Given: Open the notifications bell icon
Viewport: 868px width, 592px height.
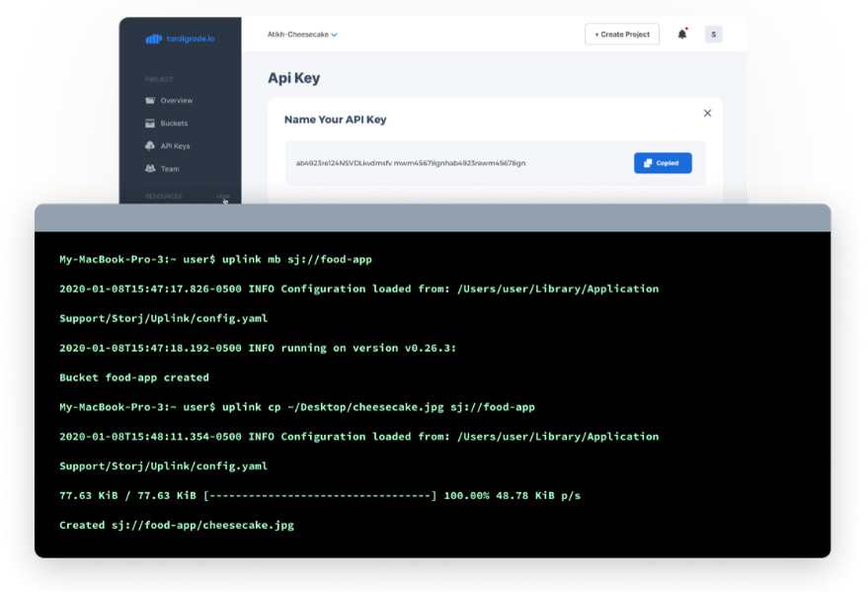Looking at the screenshot, I should point(682,35).
